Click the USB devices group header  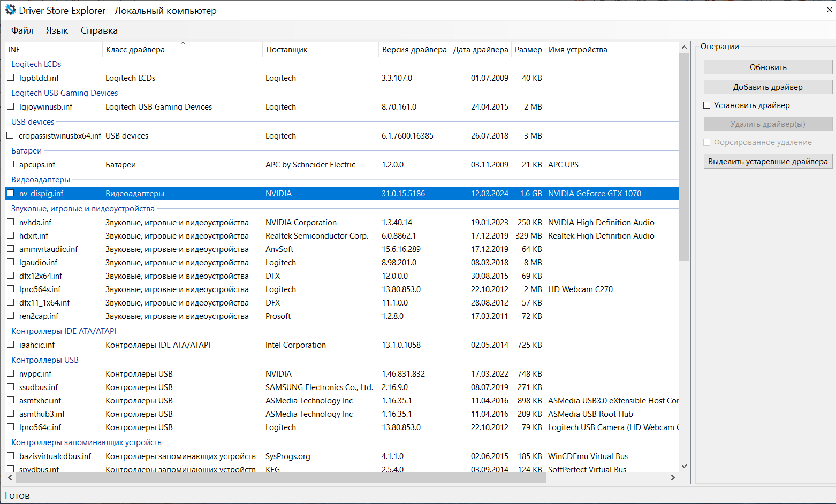33,122
